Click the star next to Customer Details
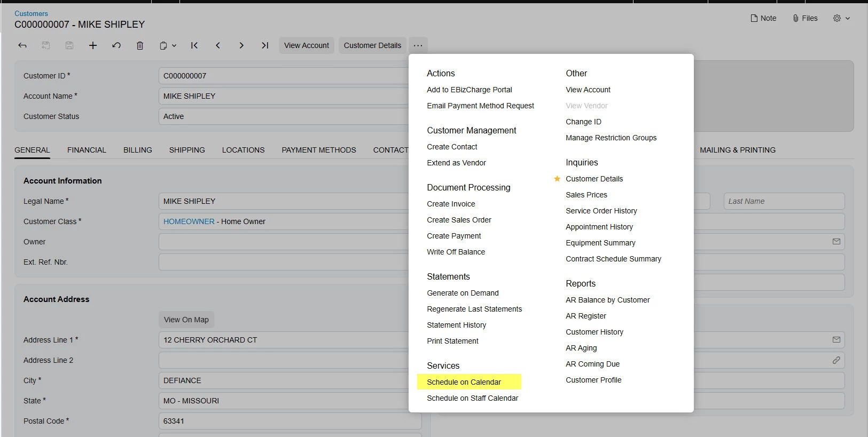The height and width of the screenshot is (437, 868). click(557, 179)
